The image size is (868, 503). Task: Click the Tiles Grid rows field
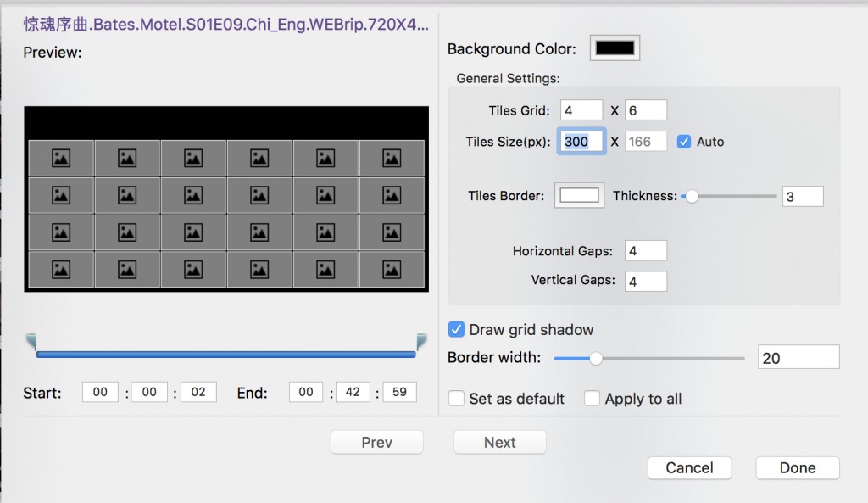(581, 110)
